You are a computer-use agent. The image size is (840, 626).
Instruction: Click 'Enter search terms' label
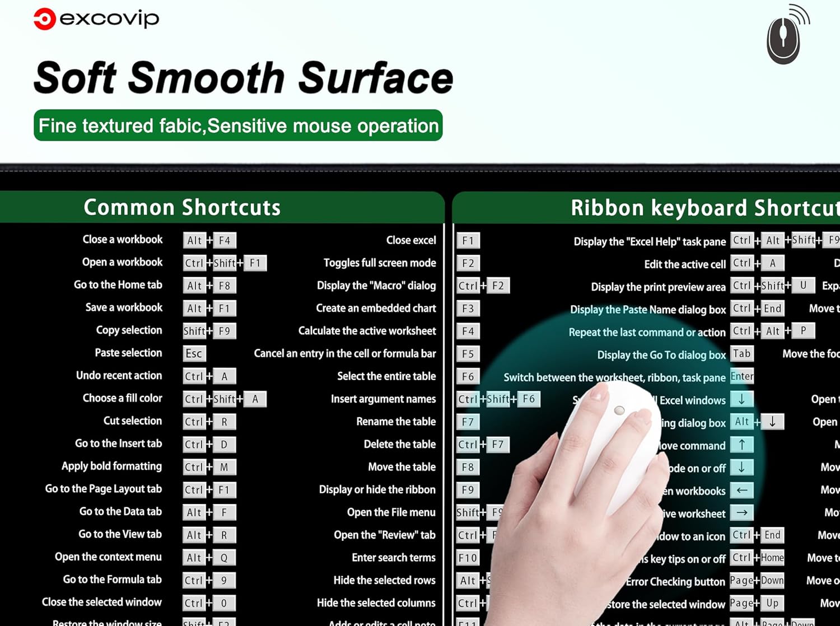(394, 558)
